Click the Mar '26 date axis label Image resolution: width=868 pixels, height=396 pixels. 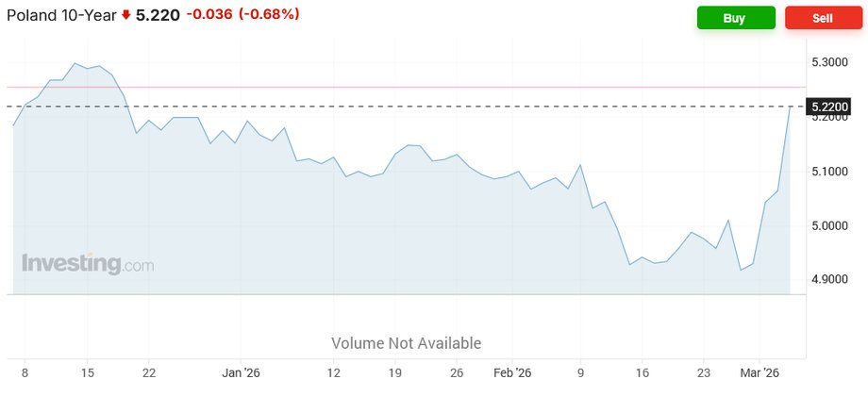(x=758, y=372)
